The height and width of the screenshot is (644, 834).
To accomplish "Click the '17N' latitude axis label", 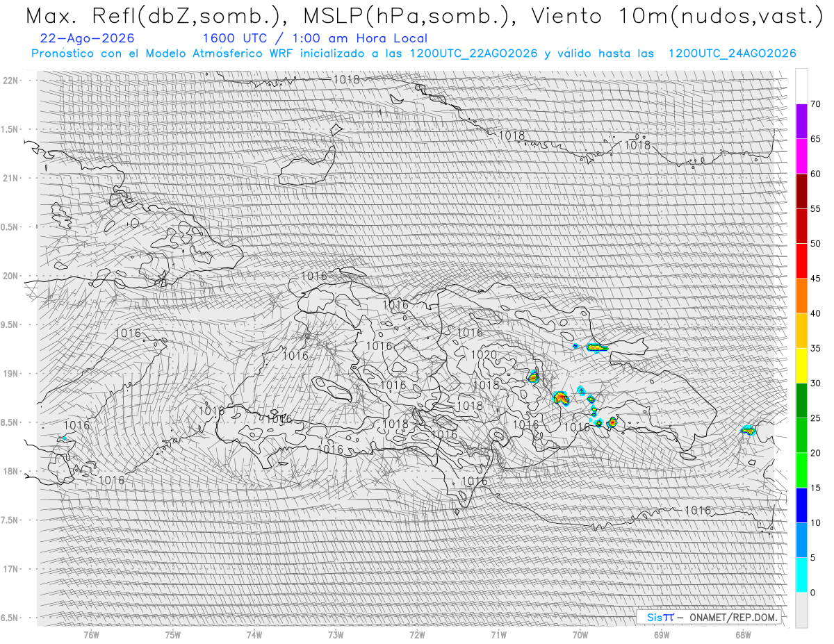I will click(10, 569).
